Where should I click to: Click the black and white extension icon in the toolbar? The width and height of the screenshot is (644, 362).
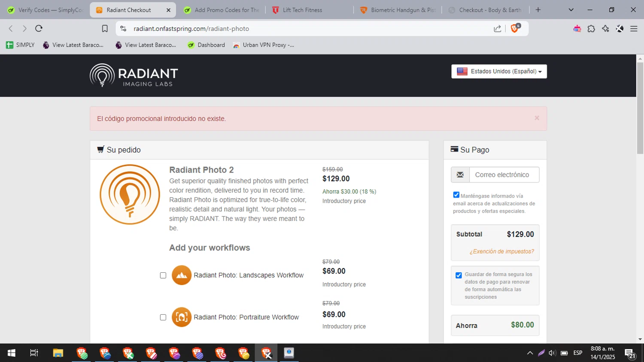tap(620, 29)
